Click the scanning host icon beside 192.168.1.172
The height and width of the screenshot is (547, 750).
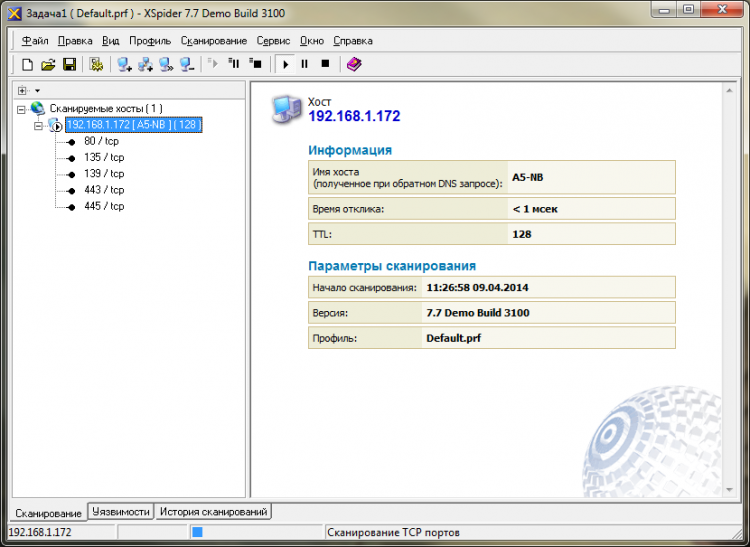[x=55, y=125]
